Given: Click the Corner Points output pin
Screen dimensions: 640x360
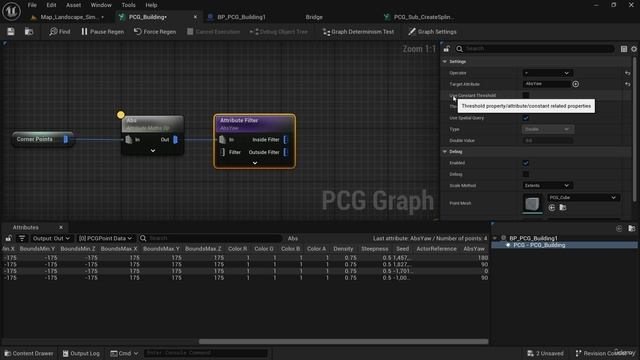Looking at the screenshot, I should point(66,139).
